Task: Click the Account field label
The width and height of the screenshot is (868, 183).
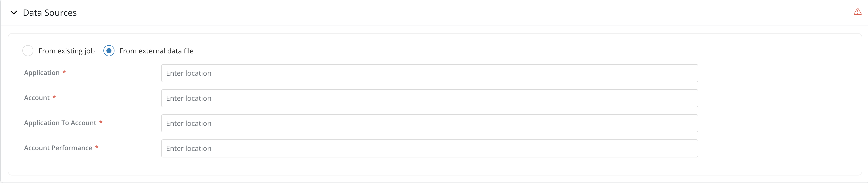Action: (x=37, y=98)
